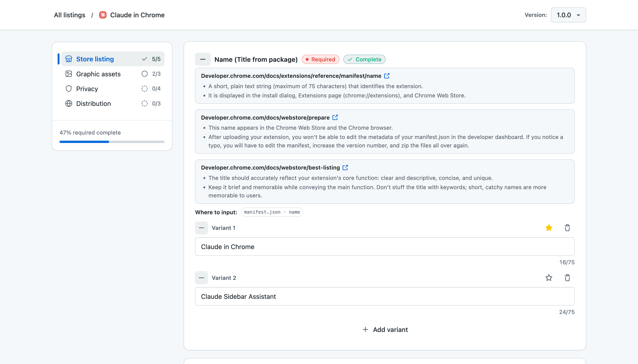Open the webstore/best-listing documentation link
This screenshot has height=364, width=638.
click(x=270, y=167)
